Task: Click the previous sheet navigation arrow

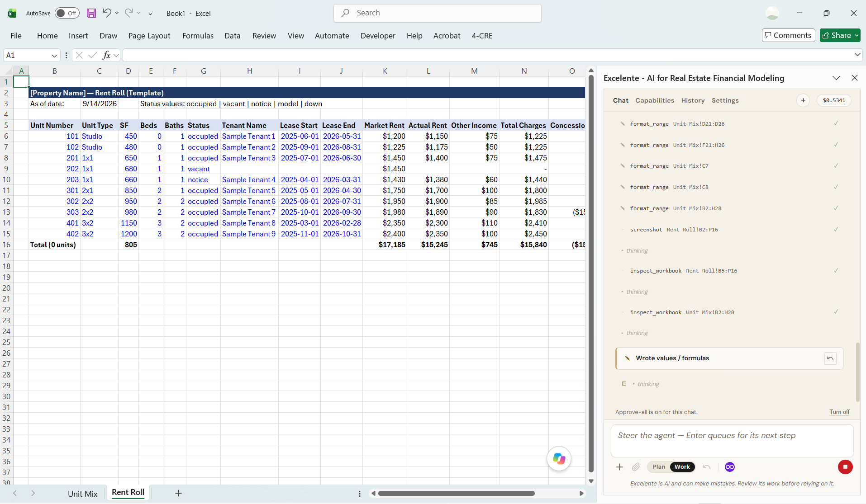Action: click(15, 493)
